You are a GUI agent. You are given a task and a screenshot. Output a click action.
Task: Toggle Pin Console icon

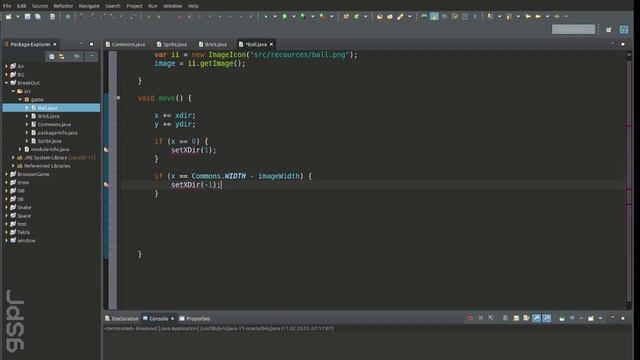pyautogui.click(x=562, y=318)
